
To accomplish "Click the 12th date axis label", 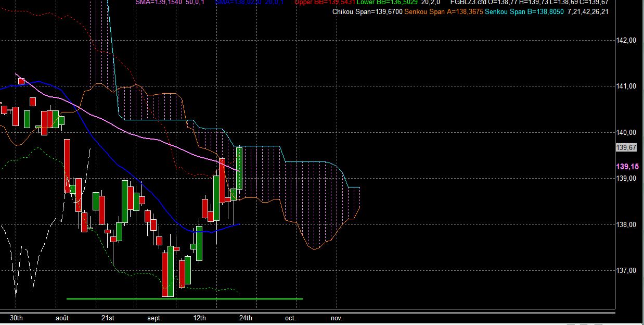I will [x=199, y=318].
